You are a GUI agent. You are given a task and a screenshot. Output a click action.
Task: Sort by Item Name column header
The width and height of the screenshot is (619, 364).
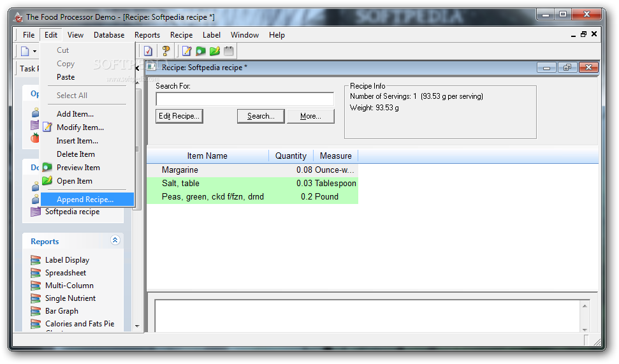coord(207,156)
